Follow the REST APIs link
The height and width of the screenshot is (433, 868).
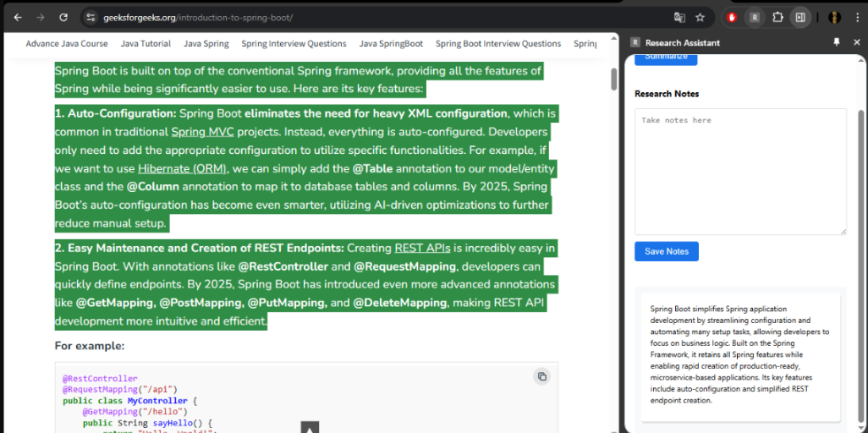(x=422, y=248)
